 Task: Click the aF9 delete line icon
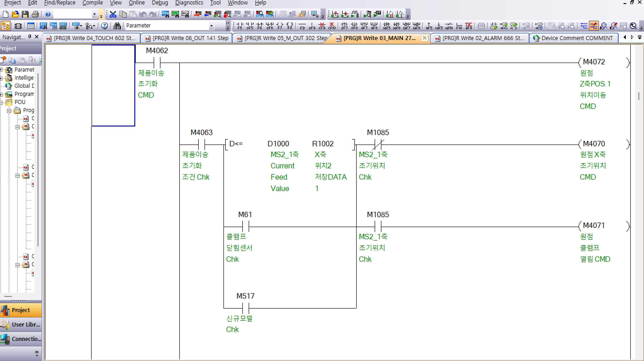469,26
